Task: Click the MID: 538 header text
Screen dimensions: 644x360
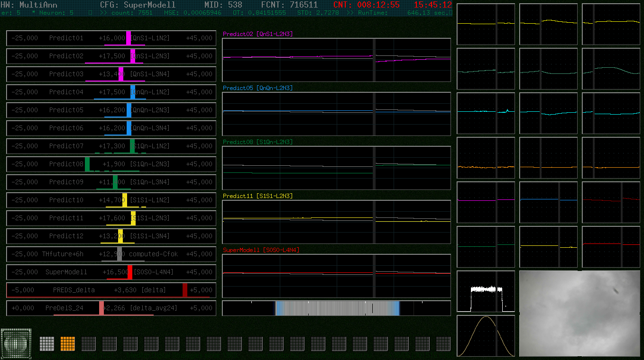Action: 223,5
